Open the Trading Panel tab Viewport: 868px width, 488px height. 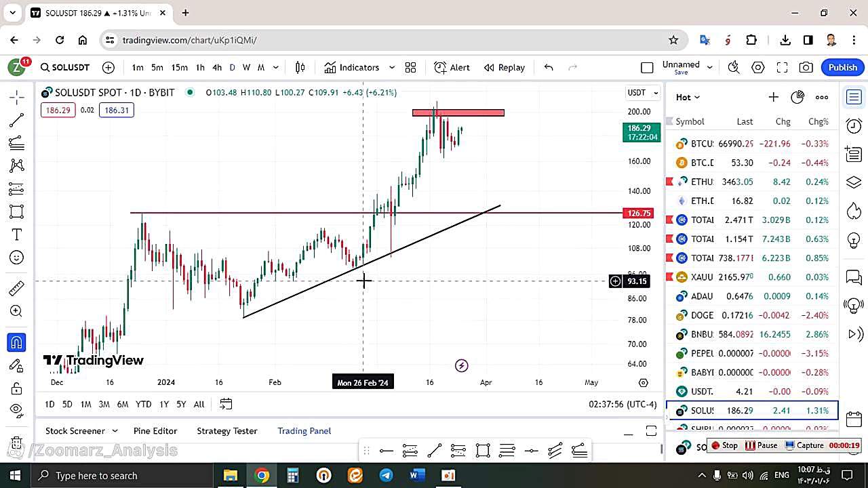pos(304,430)
